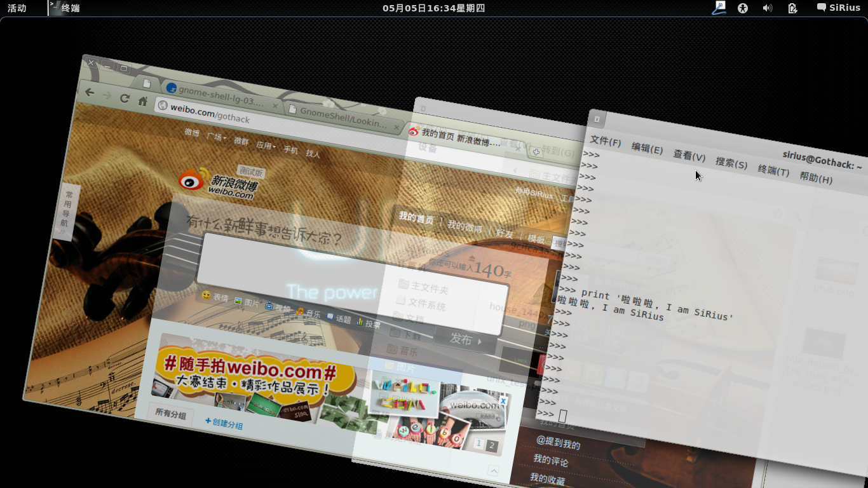Click the browser back arrow button

click(x=90, y=92)
